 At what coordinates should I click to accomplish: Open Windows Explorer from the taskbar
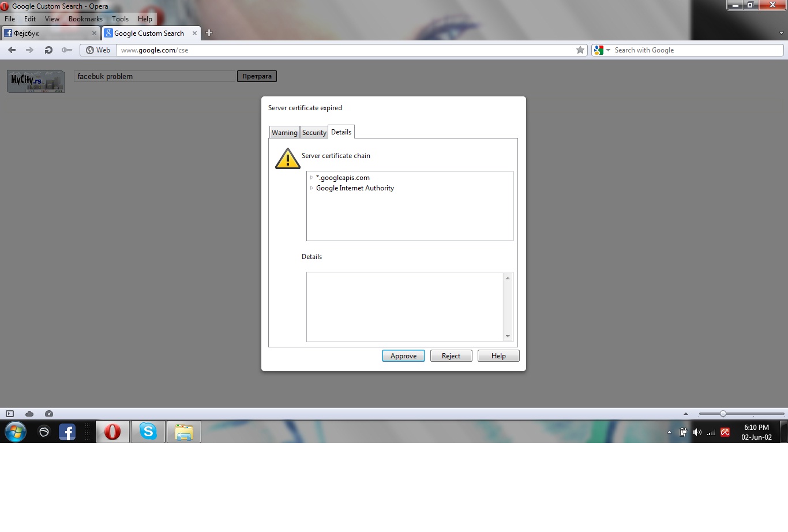(x=184, y=432)
